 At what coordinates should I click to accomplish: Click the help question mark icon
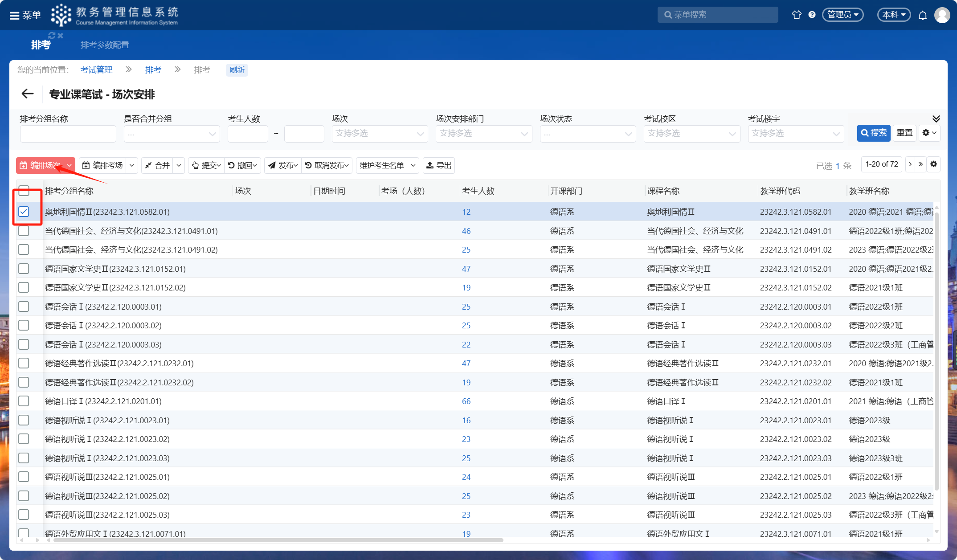coord(812,15)
